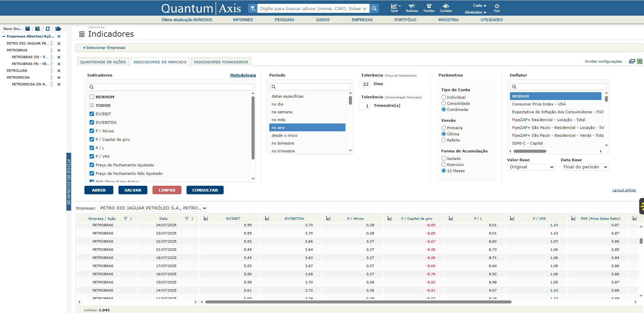Image resolution: width=644 pixels, height=313 pixels.
Task: Open options dots for PETROBRAS PN row
Action: click(x=52, y=64)
